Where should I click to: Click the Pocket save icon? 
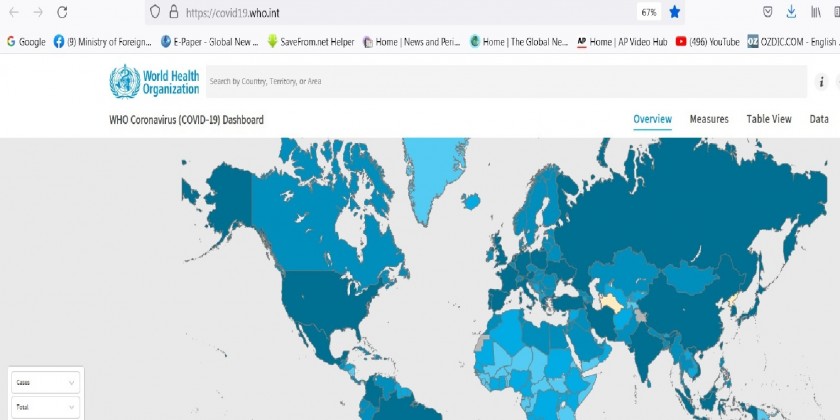tap(767, 12)
